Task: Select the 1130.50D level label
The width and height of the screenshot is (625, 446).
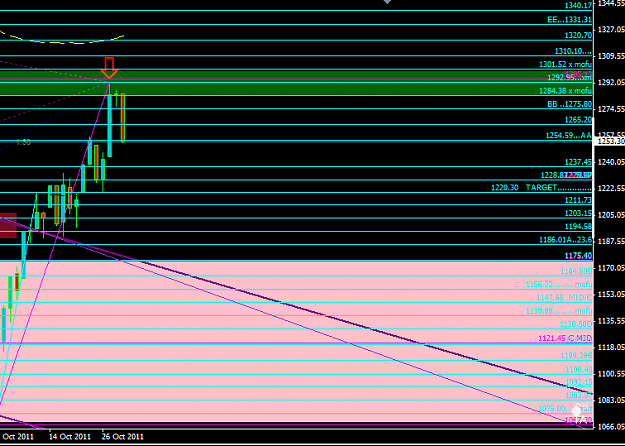Action: (x=576, y=324)
